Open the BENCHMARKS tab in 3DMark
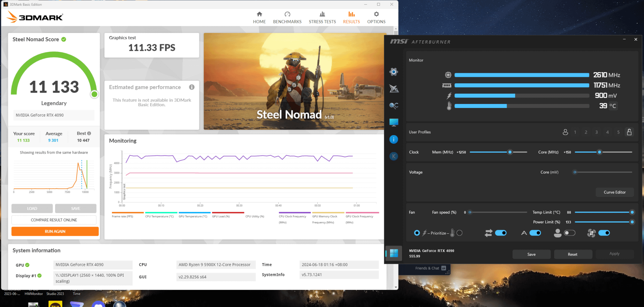644x307 pixels. [287, 17]
